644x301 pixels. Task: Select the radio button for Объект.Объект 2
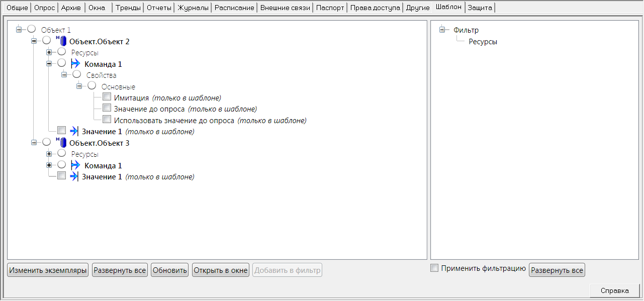(x=46, y=41)
